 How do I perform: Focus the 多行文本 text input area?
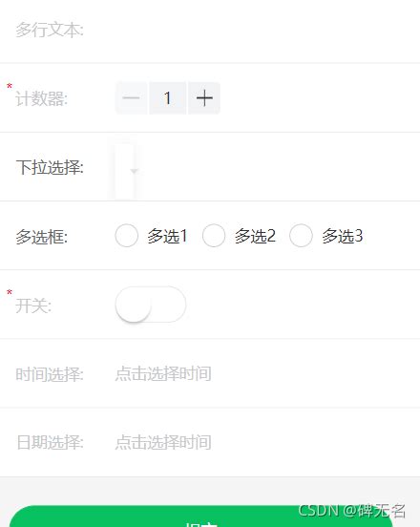point(262,31)
